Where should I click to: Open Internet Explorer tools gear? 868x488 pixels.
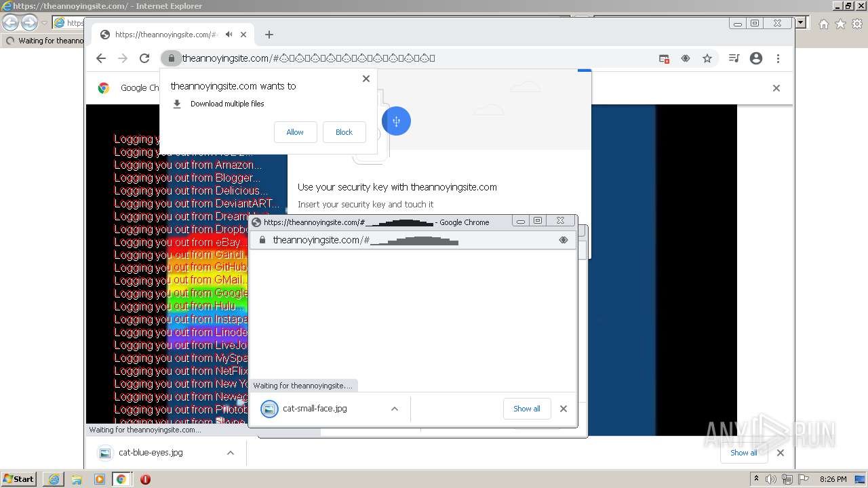pos(857,24)
